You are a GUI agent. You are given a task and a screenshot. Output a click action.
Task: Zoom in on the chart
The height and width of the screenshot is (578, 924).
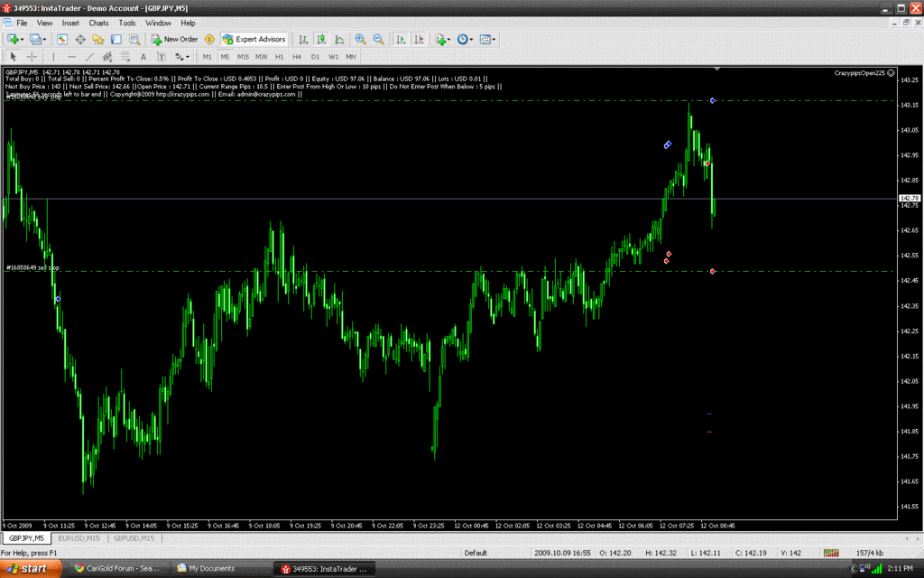[360, 40]
